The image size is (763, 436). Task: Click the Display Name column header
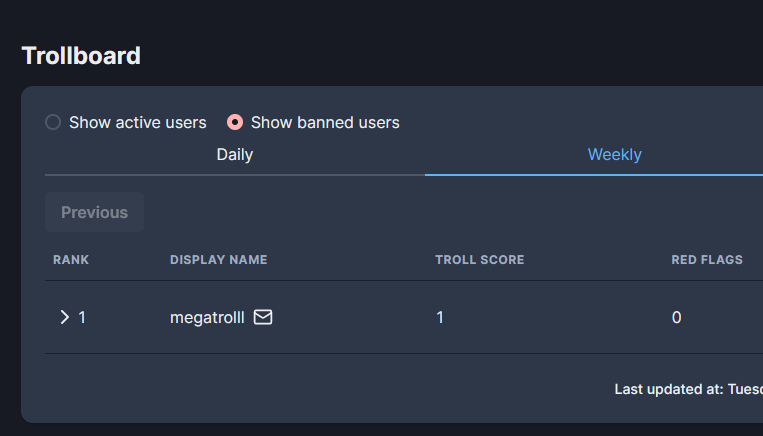click(x=218, y=260)
